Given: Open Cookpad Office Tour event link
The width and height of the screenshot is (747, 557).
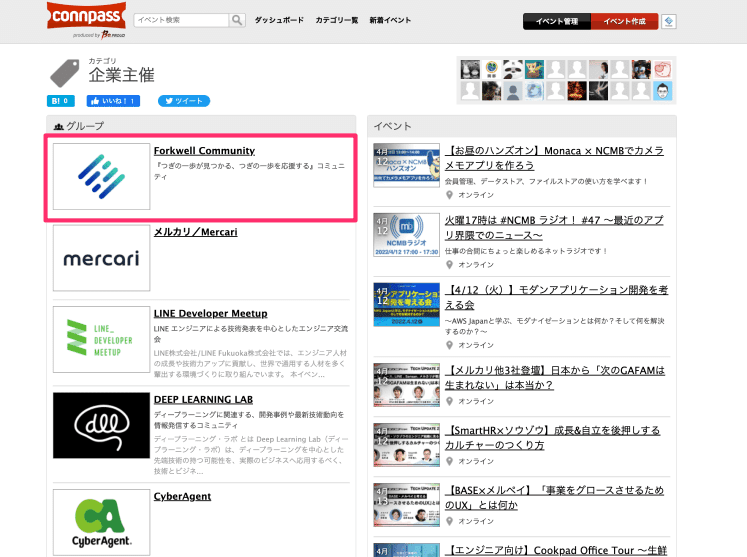Looking at the screenshot, I should pos(556,550).
